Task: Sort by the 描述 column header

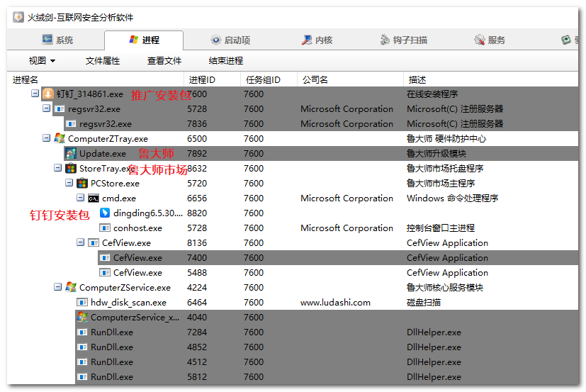Action: tap(491, 79)
